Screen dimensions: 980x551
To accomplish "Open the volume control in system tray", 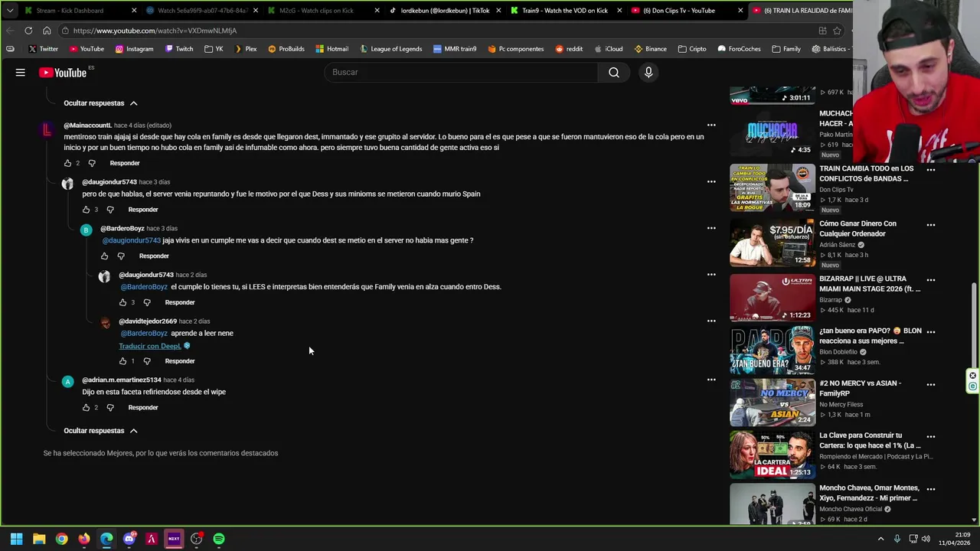I will (x=926, y=539).
